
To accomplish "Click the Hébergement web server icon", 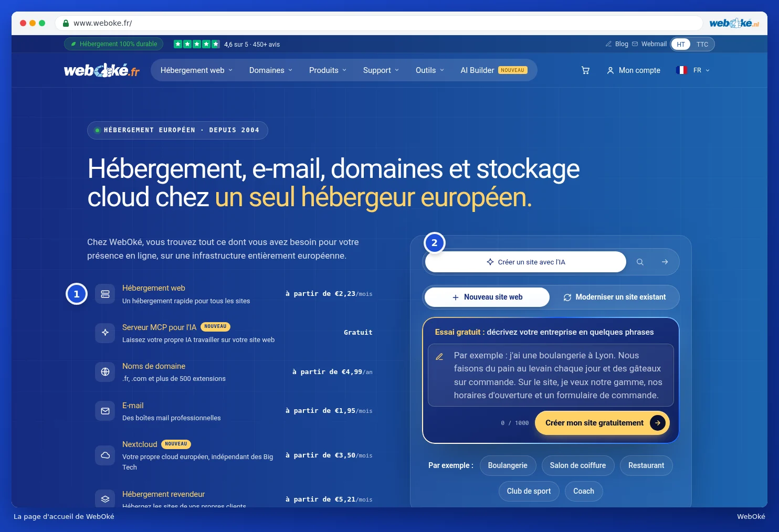I will tap(105, 294).
